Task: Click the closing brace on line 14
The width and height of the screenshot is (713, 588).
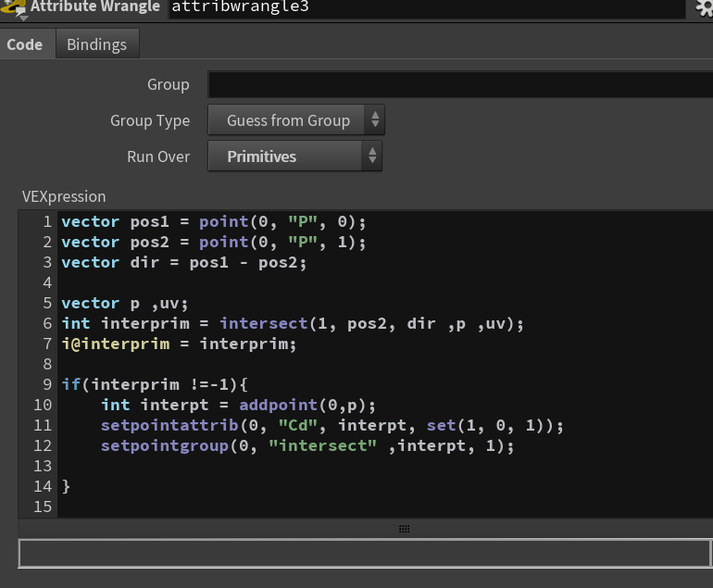Action: [x=66, y=486]
